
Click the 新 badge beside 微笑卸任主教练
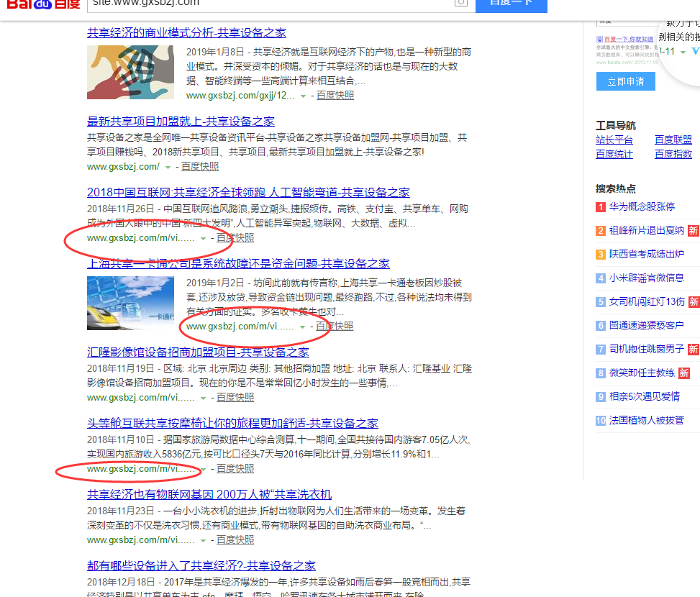pyautogui.click(x=684, y=373)
